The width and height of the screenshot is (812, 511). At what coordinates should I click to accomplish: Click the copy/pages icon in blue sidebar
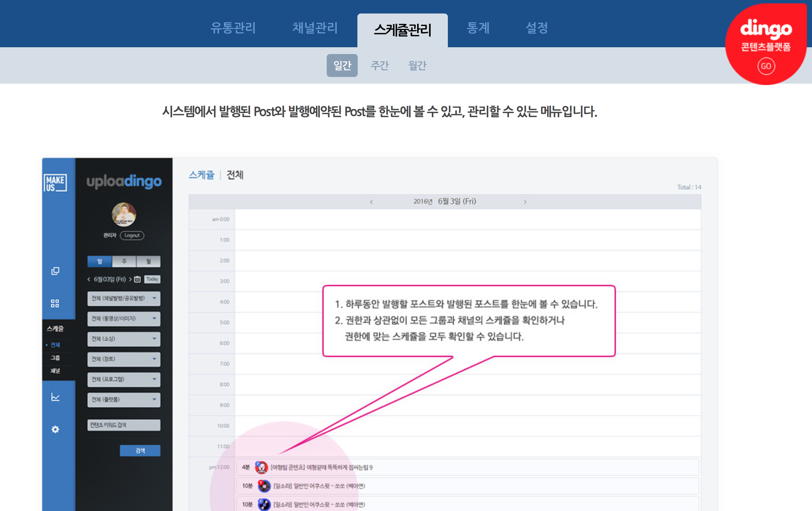click(55, 271)
